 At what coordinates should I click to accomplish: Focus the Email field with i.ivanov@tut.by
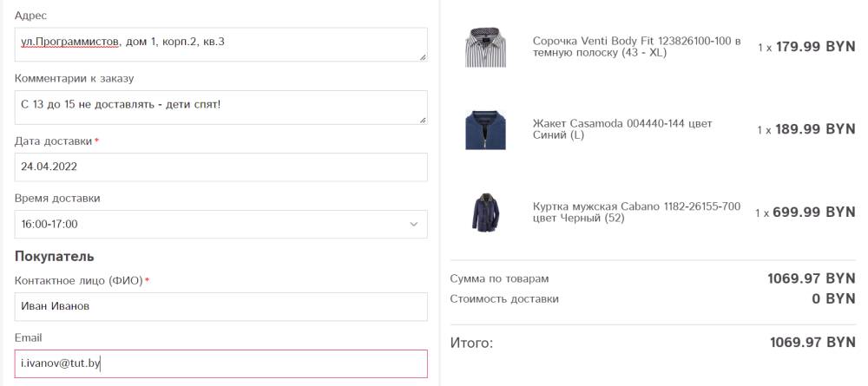point(220,363)
